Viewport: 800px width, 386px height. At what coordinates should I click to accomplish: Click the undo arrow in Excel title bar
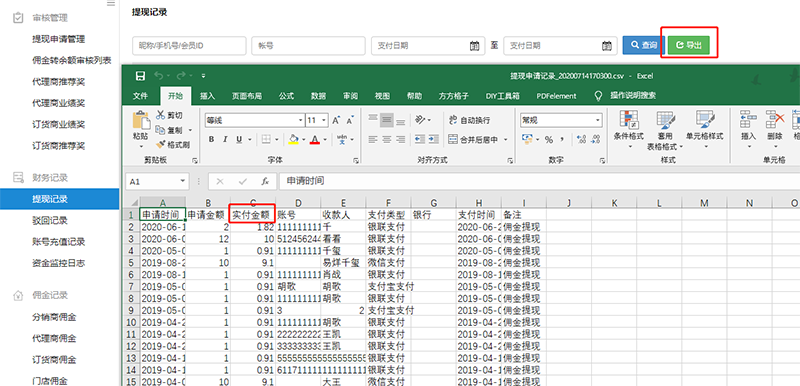tap(159, 76)
